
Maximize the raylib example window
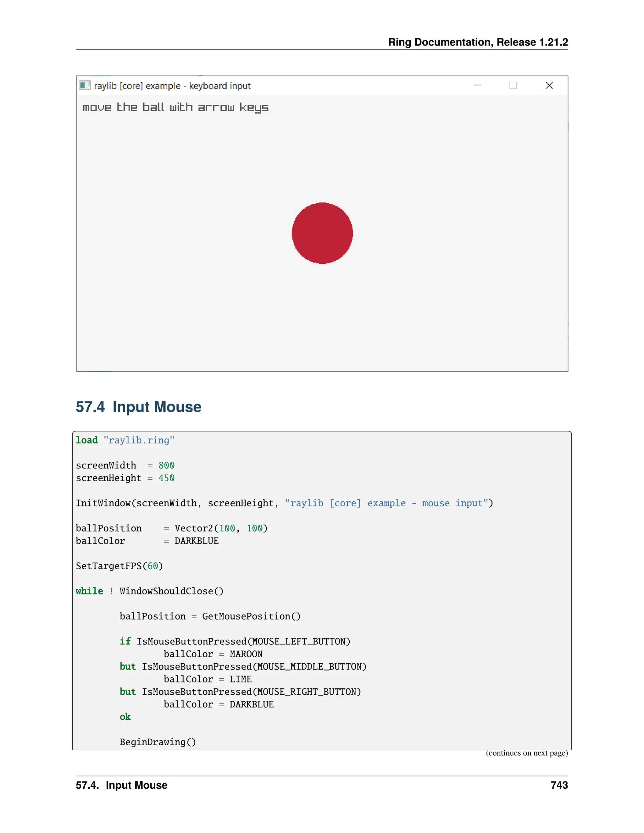[513, 86]
